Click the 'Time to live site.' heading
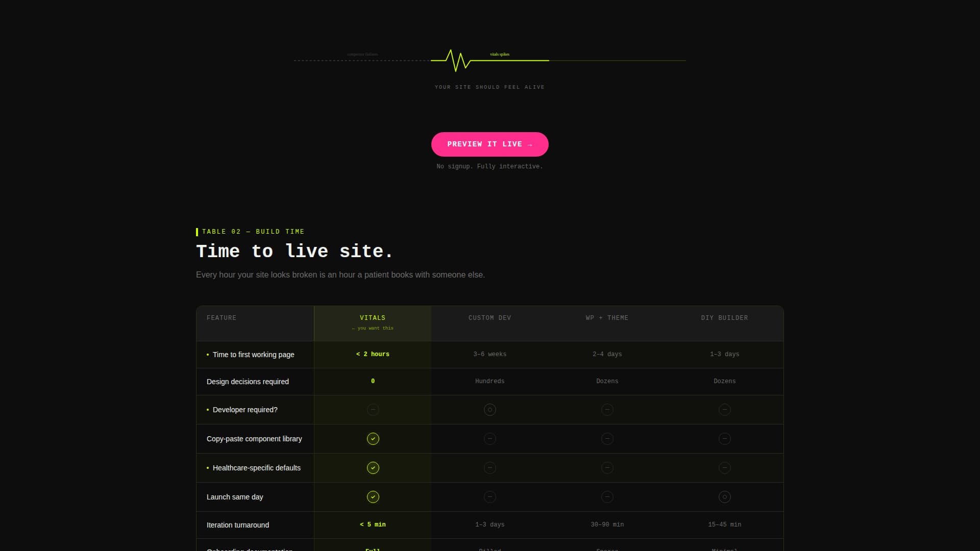The image size is (980, 551). [295, 251]
